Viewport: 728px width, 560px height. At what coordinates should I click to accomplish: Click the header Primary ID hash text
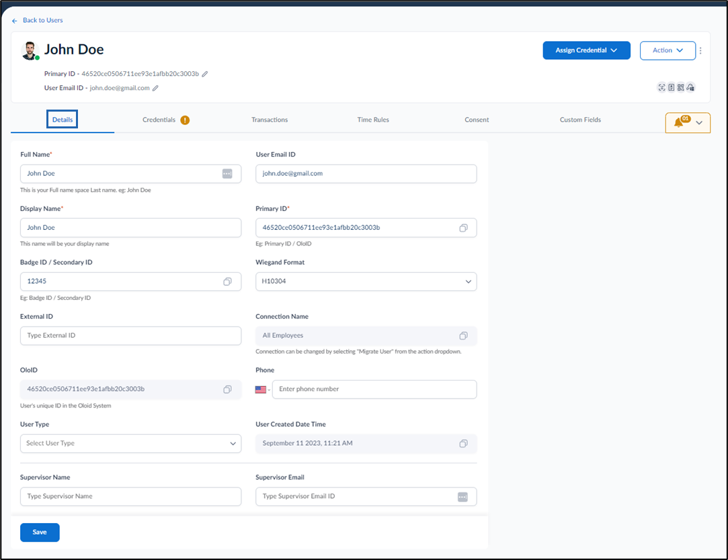[x=140, y=74]
